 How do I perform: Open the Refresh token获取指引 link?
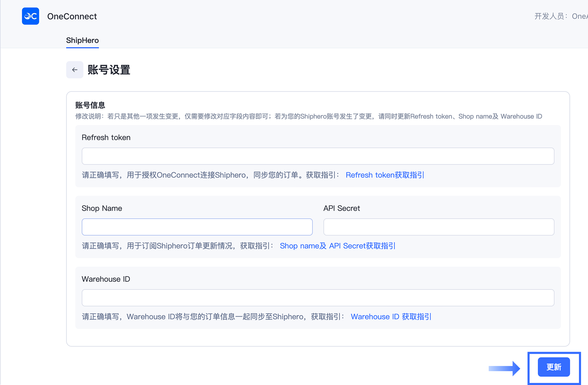[x=385, y=175]
